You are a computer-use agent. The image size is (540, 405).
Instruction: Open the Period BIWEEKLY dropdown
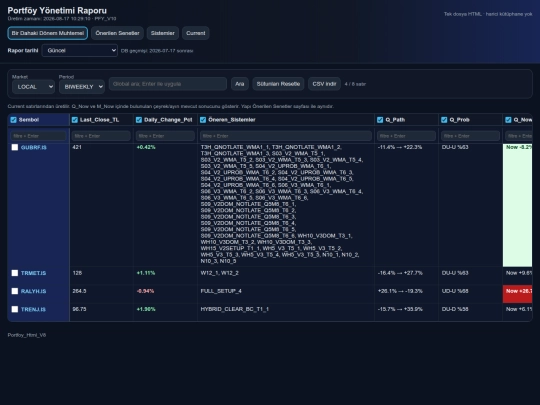tap(82, 87)
